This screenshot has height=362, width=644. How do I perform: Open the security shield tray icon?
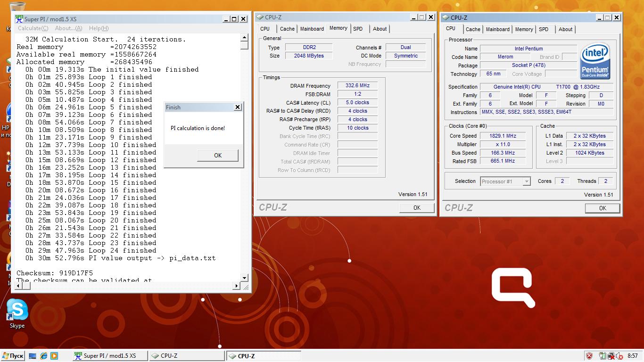coord(589,356)
